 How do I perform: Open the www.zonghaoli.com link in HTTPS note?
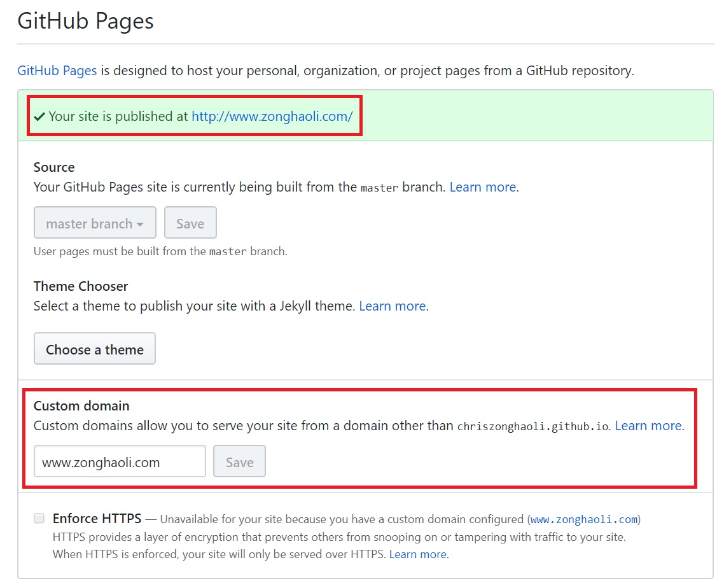pos(584,520)
